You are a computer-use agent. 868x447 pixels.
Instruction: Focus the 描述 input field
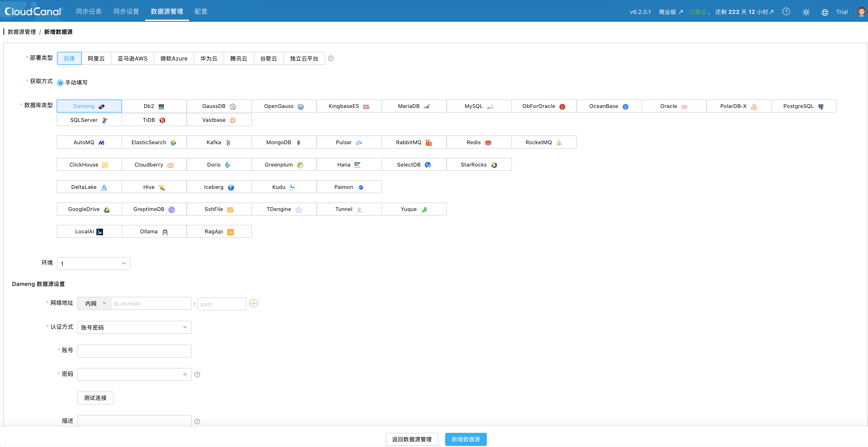pos(134,421)
